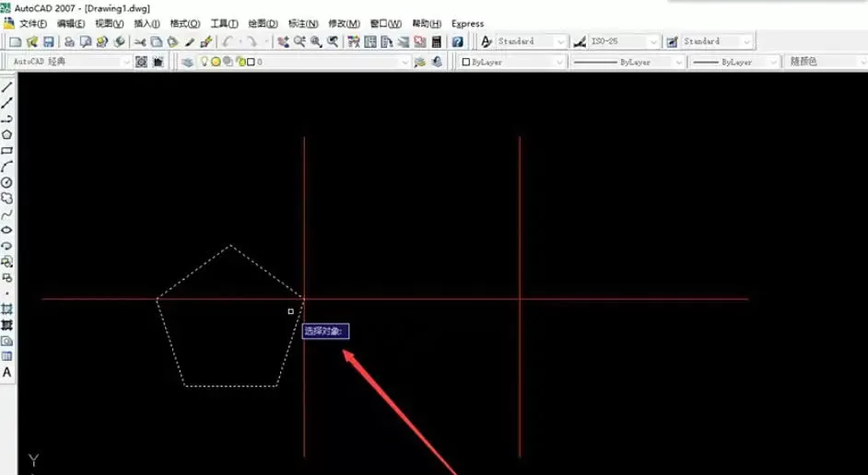Expand the ByLayer color control dropdown
This screenshot has width=868, height=475.
[x=559, y=62]
